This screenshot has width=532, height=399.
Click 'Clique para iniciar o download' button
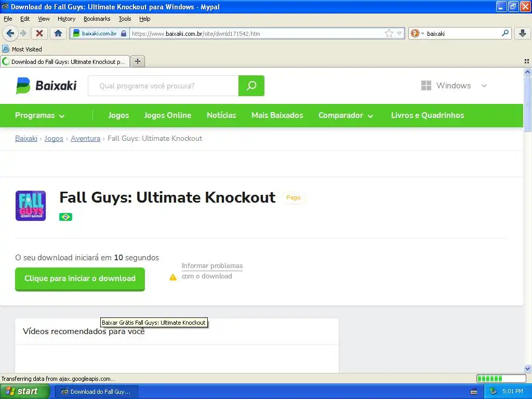pos(79,279)
